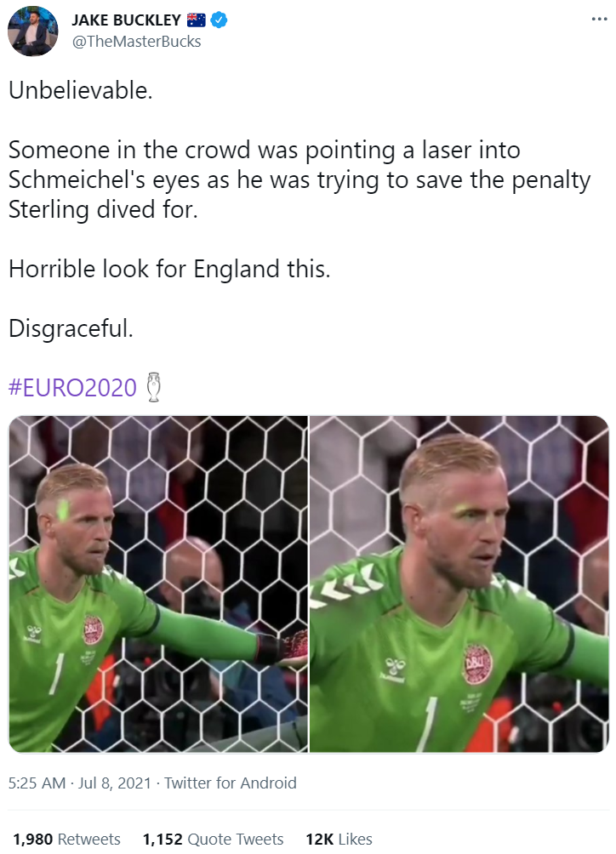The height and width of the screenshot is (854, 616).
Task: Open the #EURO2020 hashtag
Action: (x=72, y=387)
